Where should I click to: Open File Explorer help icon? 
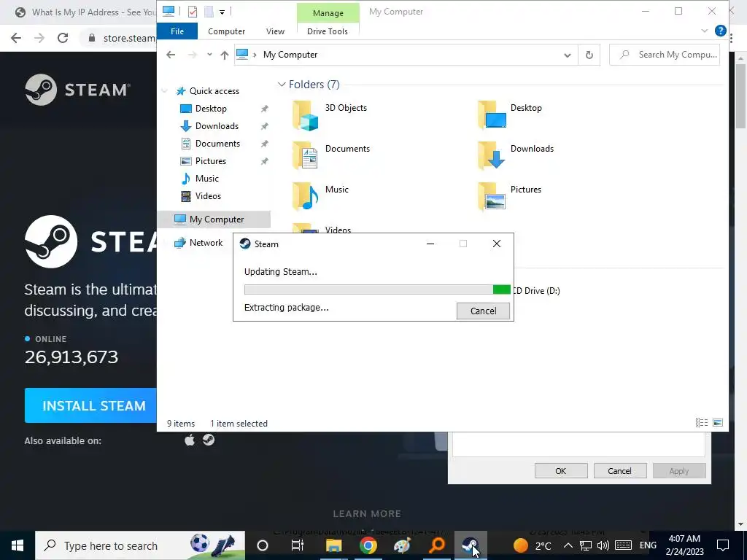(720, 31)
